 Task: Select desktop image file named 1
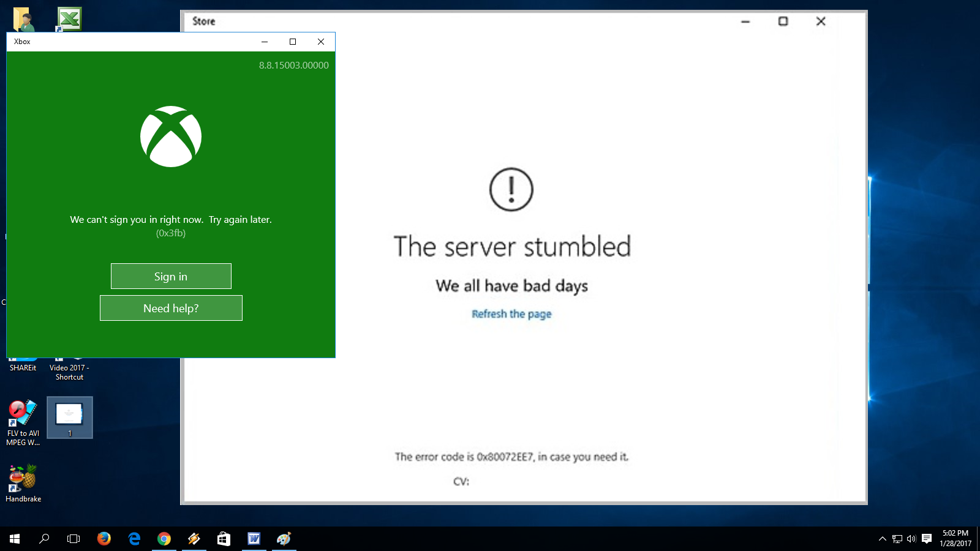pos(69,418)
